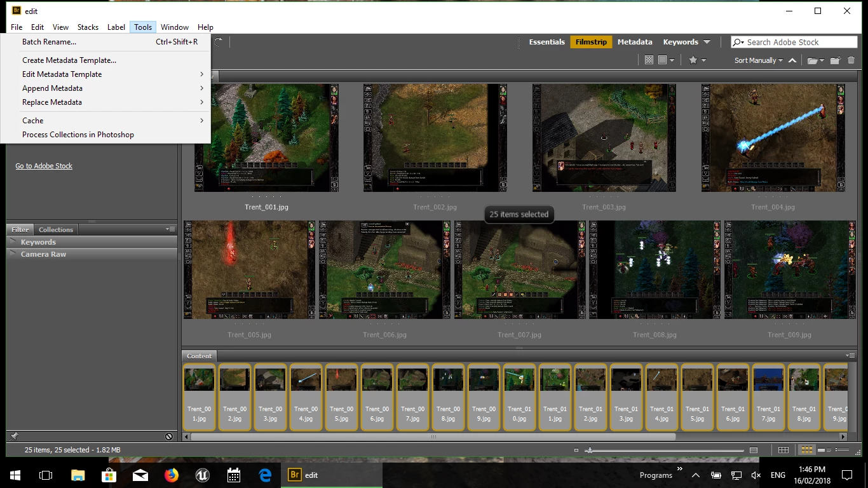The height and width of the screenshot is (488, 868).
Task: Open the Sort Manually dropdown
Action: tap(759, 60)
